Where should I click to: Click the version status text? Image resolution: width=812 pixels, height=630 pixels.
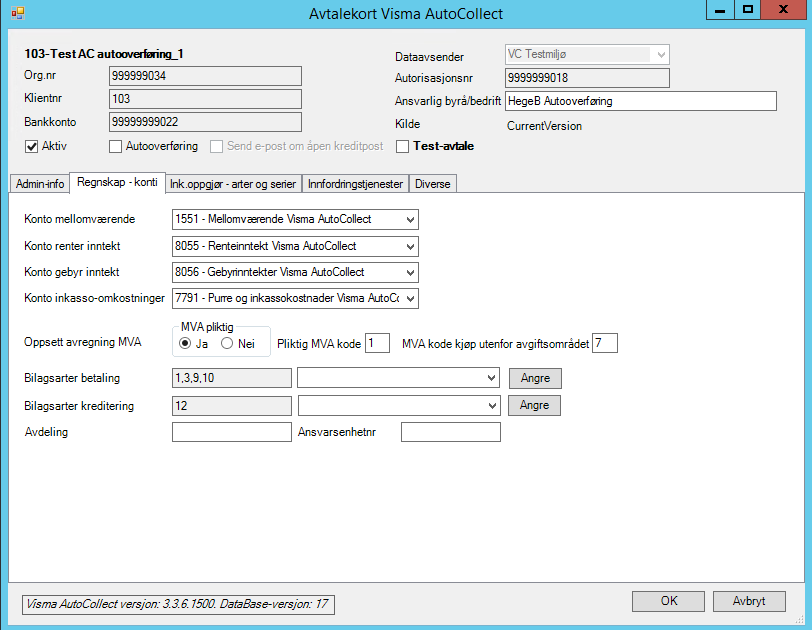point(178,604)
